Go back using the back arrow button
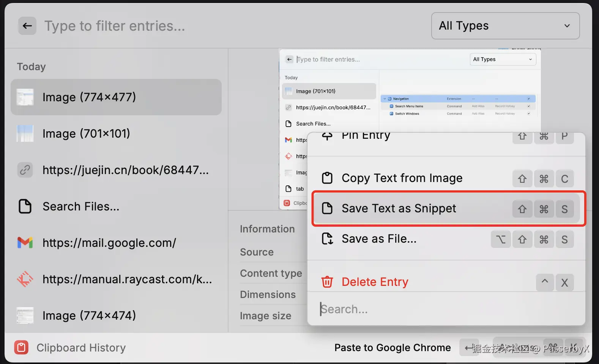Screen dimensions: 599x364 27,26
